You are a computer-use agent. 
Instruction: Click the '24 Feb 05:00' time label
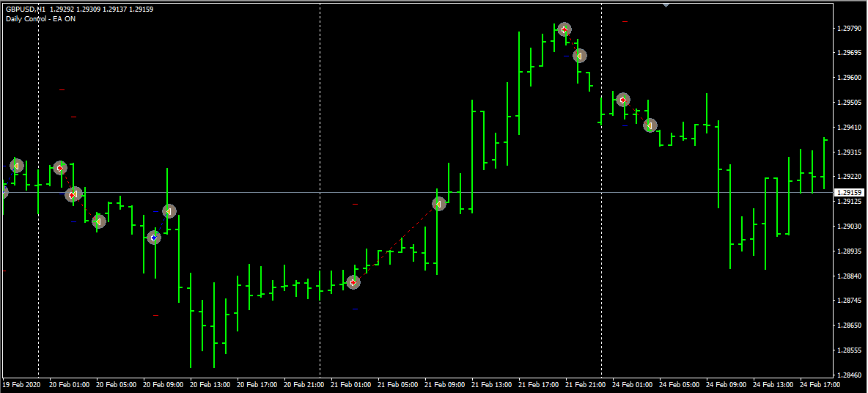pyautogui.click(x=678, y=384)
